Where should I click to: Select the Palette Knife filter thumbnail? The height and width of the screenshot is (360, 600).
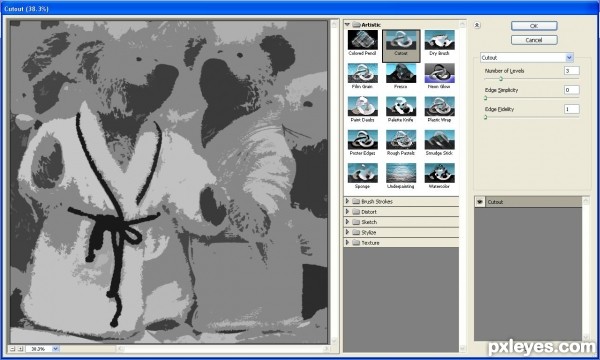coord(401,106)
